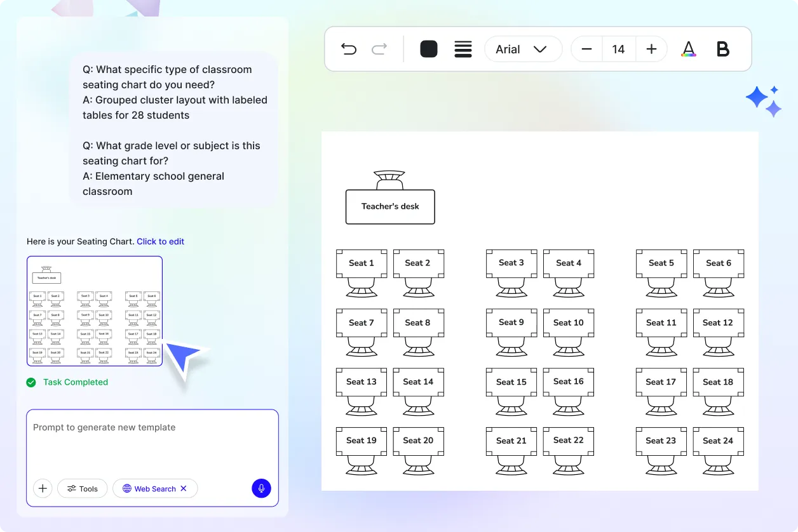Viewport: 798px width, 532px height.
Task: Select the Seat 4 desk
Action: (569, 263)
